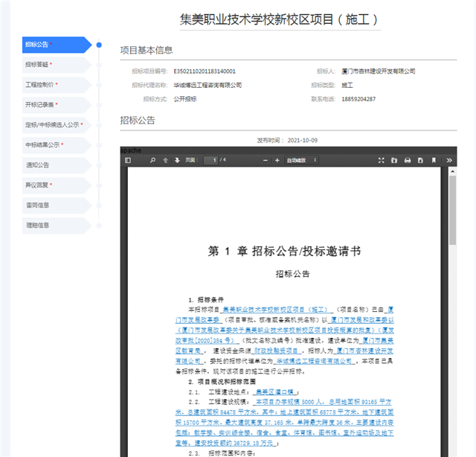Click the PDF page number field

click(210, 160)
